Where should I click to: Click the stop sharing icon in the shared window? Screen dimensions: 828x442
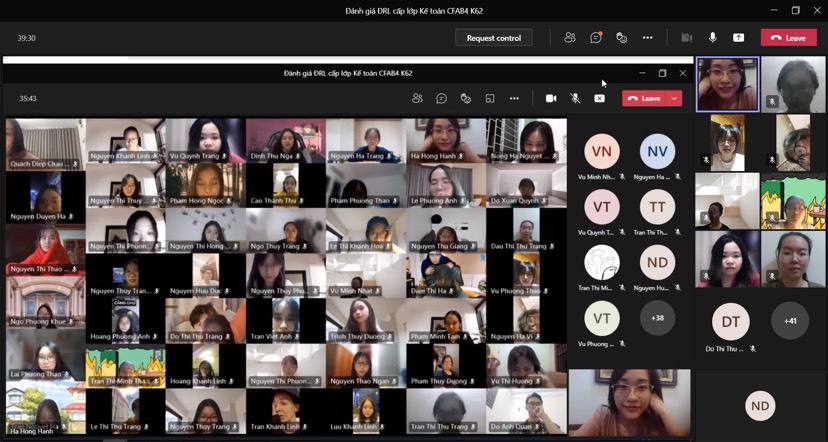pyautogui.click(x=599, y=98)
